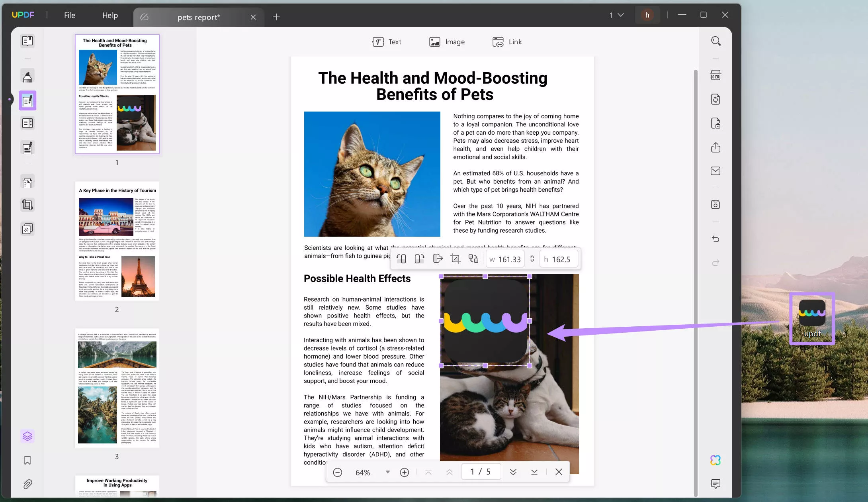Viewport: 868px width, 502px height.
Task: Toggle the left sidebar visibility
Action: [x=8, y=97]
